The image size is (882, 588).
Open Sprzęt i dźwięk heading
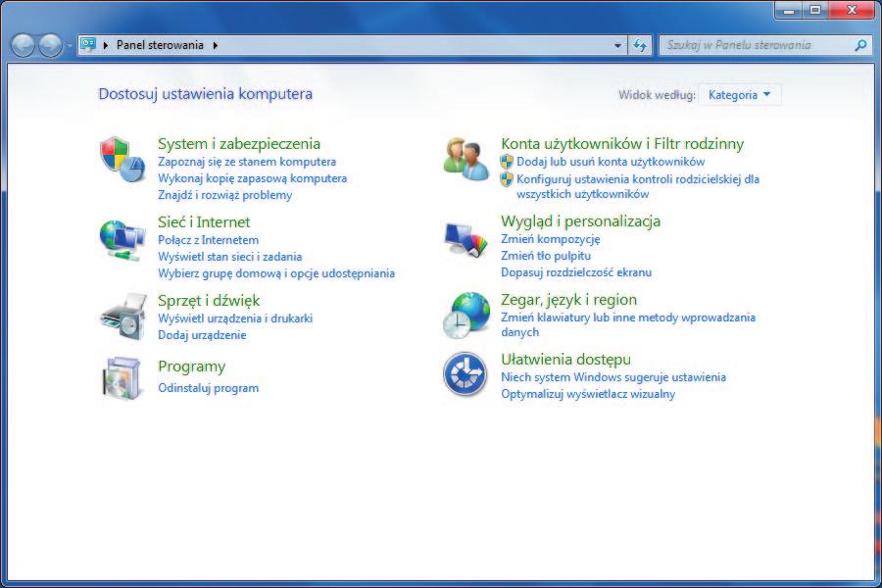pos(209,301)
